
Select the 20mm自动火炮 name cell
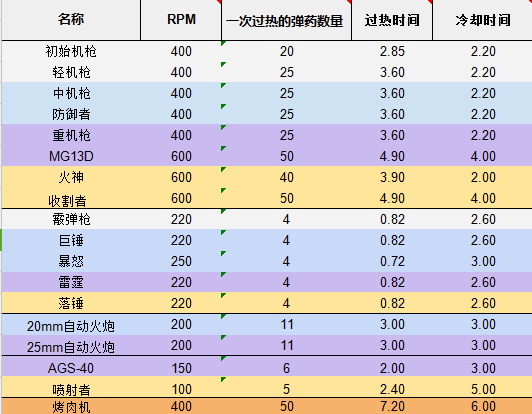click(71, 325)
